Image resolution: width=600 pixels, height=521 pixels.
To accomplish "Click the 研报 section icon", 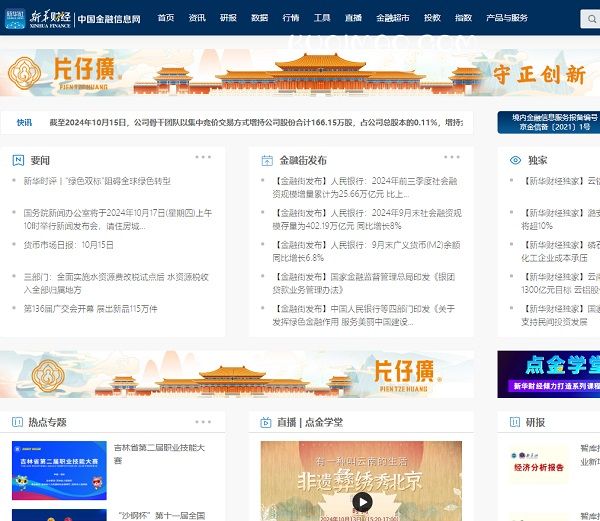I will point(515,422).
